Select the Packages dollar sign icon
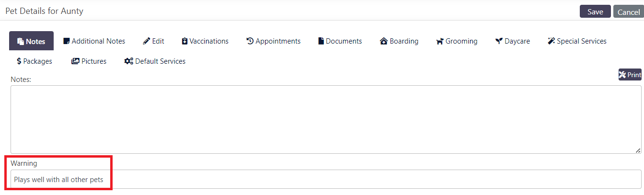Image resolution: width=644 pixels, height=195 pixels. coord(19,61)
